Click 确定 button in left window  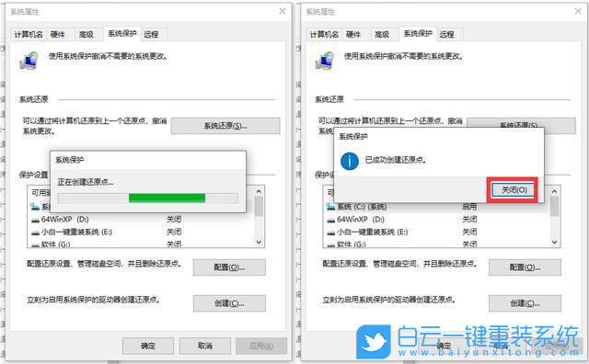(148, 346)
